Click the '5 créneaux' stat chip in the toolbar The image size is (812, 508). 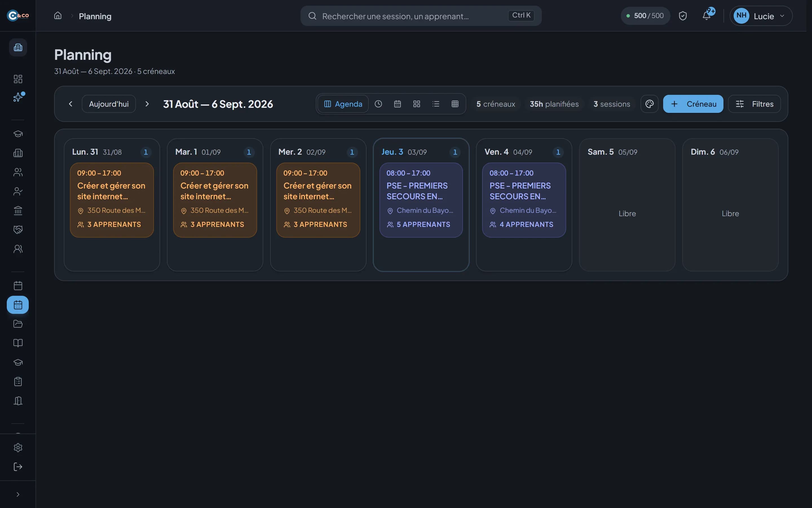(x=496, y=104)
